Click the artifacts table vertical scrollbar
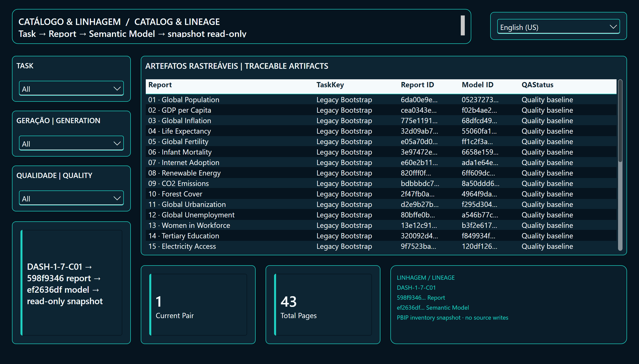The image size is (639, 364). 620,165
